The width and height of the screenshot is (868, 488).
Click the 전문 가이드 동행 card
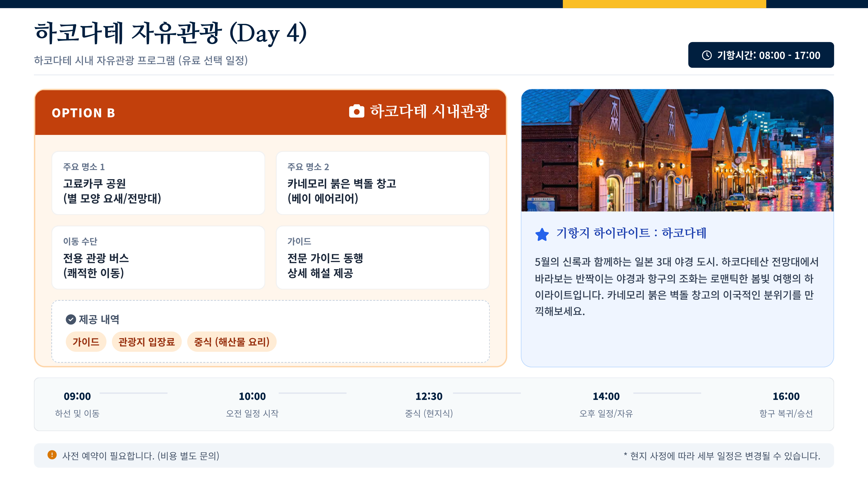[x=382, y=258]
